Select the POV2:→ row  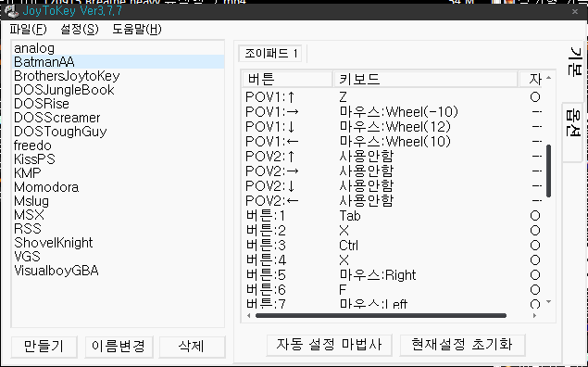click(393, 171)
